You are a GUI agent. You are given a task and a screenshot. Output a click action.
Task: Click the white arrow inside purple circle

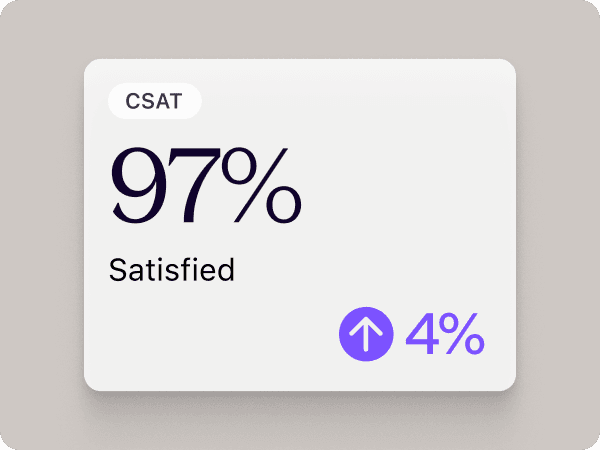[367, 334]
